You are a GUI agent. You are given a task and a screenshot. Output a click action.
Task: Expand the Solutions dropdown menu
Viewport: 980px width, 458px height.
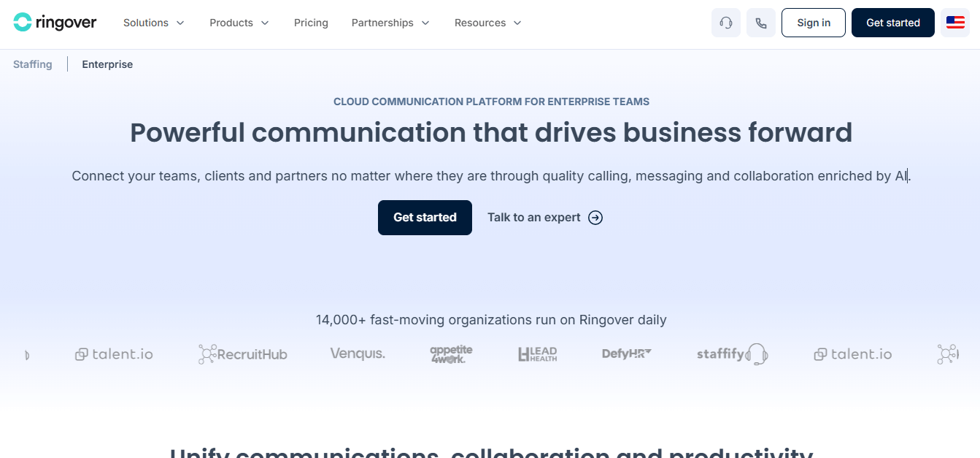154,23
